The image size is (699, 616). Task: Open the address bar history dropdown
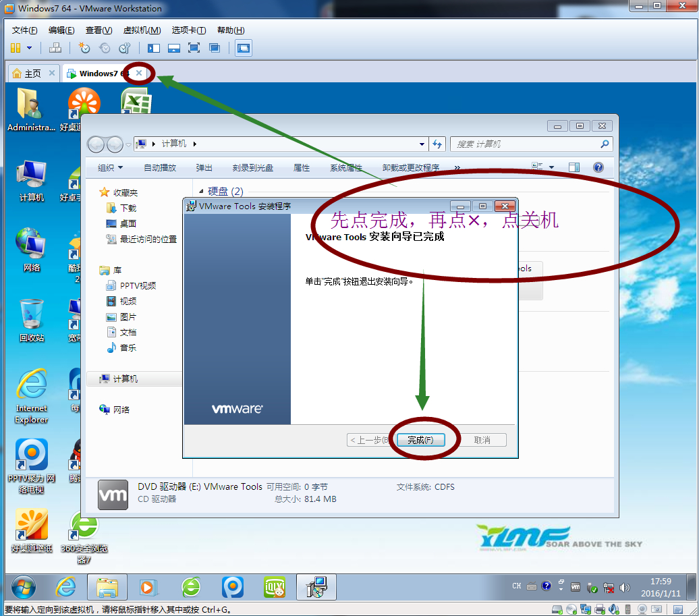(x=422, y=144)
